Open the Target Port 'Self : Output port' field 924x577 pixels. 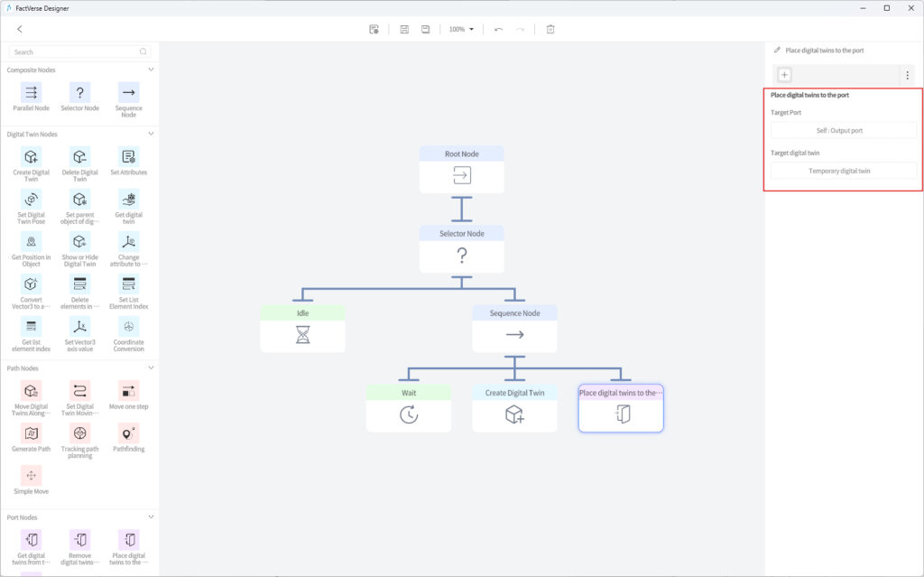(844, 130)
